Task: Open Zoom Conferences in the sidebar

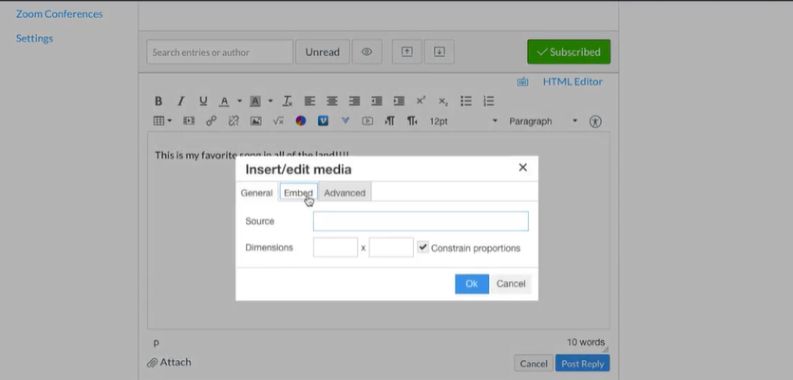Action: tap(59, 14)
